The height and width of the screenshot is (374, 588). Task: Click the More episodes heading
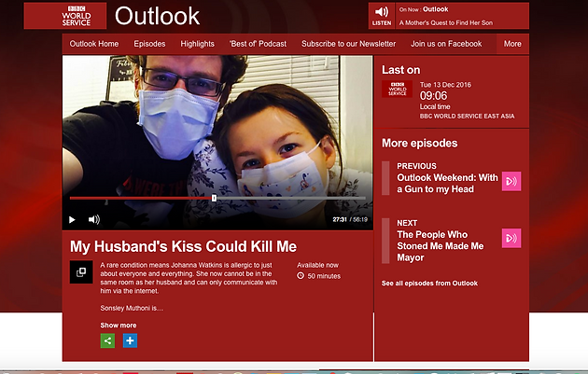pyautogui.click(x=420, y=143)
